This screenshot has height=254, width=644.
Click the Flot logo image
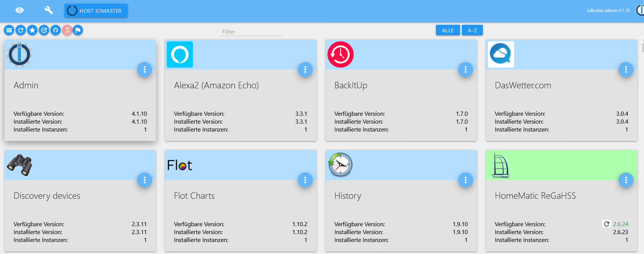180,165
